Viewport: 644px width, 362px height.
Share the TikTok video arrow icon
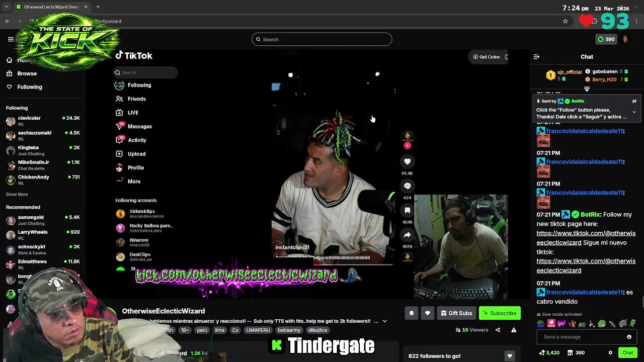(x=407, y=235)
